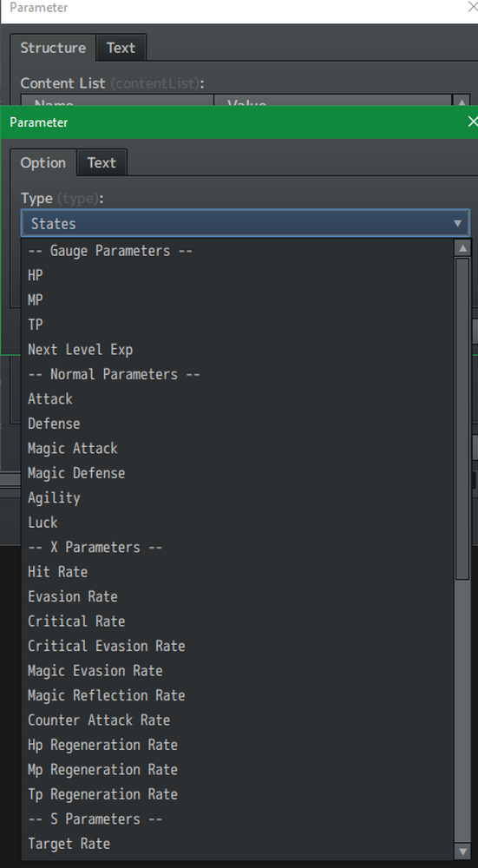Open the Type dropdown showing States
Image resolution: width=478 pixels, height=868 pixels.
246,223
